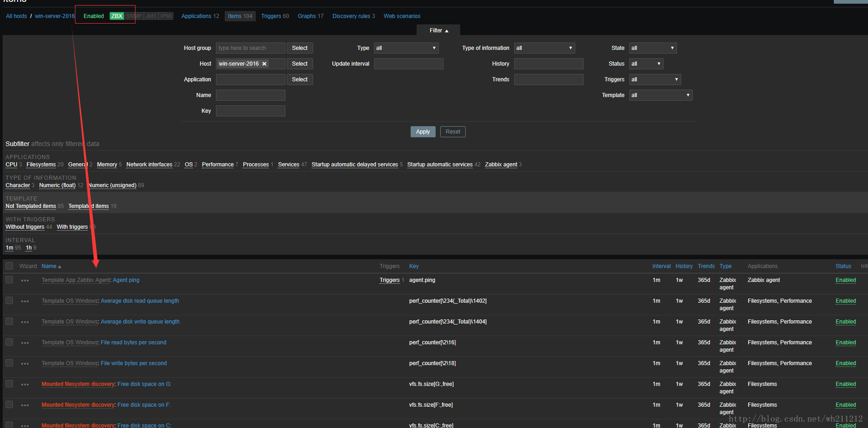
Task: Click the green ZBX agent availability icon
Action: point(117,16)
